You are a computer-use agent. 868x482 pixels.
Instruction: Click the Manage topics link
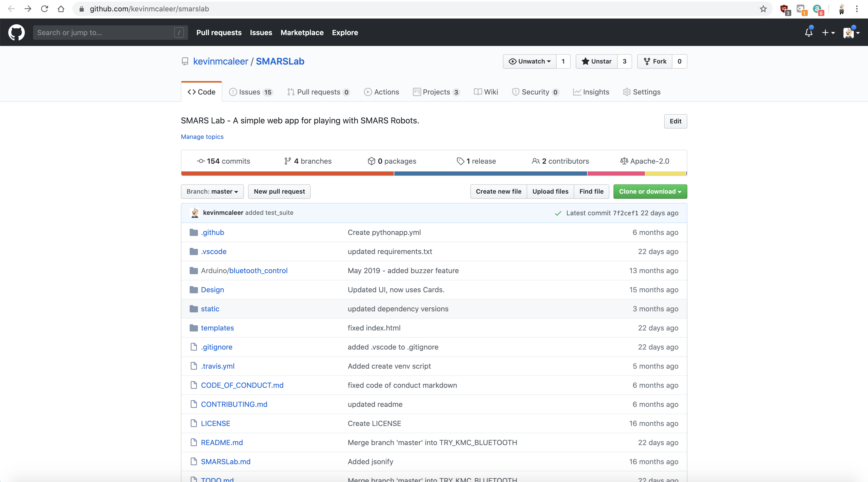(202, 137)
